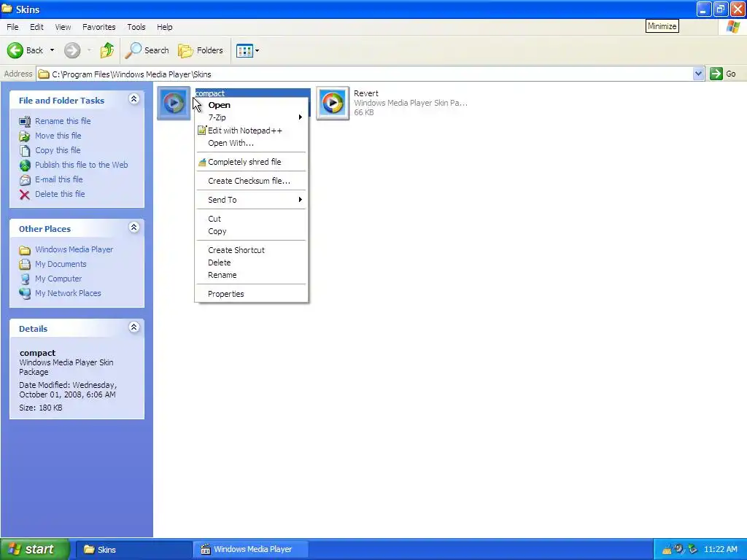Viewport: 747px width, 560px height.
Task: Click the E-mail this file envelope icon
Action: tap(25, 180)
